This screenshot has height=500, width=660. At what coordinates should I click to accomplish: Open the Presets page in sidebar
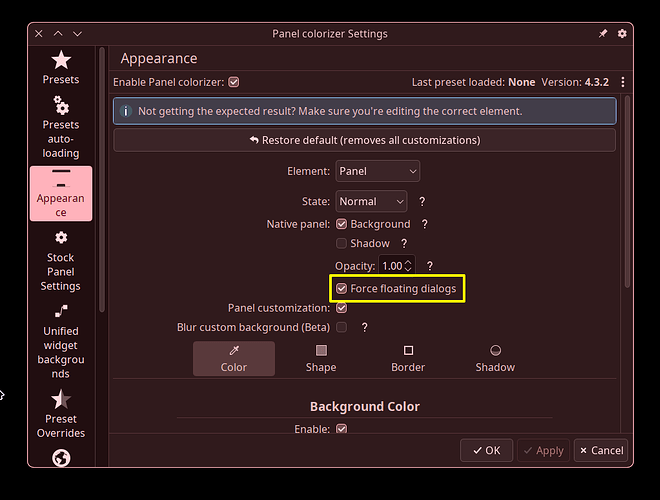61,67
